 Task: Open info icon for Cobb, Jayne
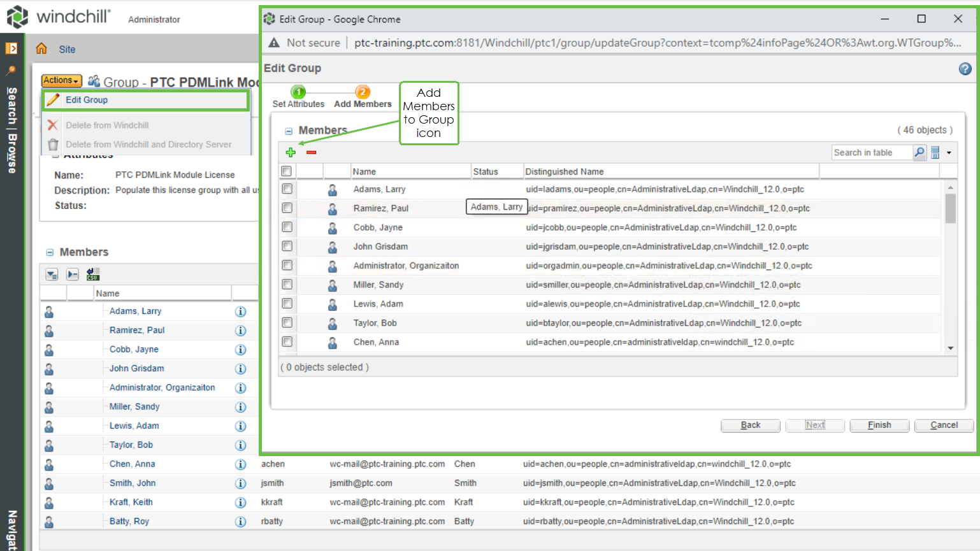click(241, 350)
